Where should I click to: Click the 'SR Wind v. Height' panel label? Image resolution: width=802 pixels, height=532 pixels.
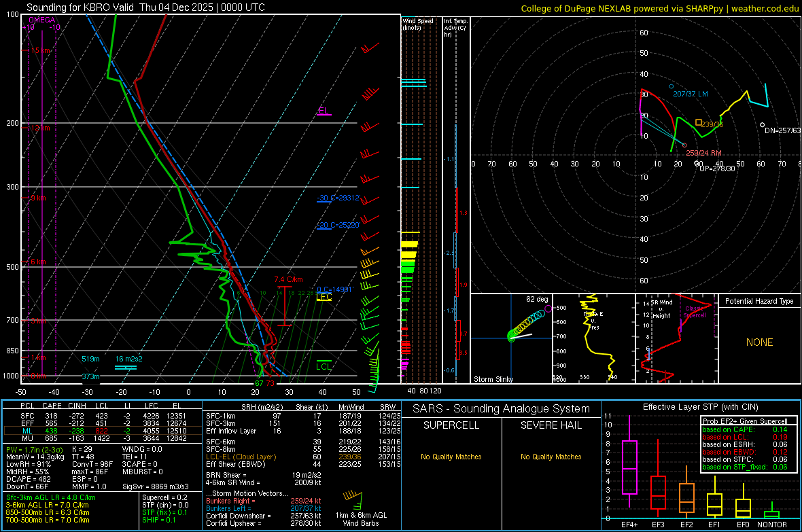click(661, 309)
